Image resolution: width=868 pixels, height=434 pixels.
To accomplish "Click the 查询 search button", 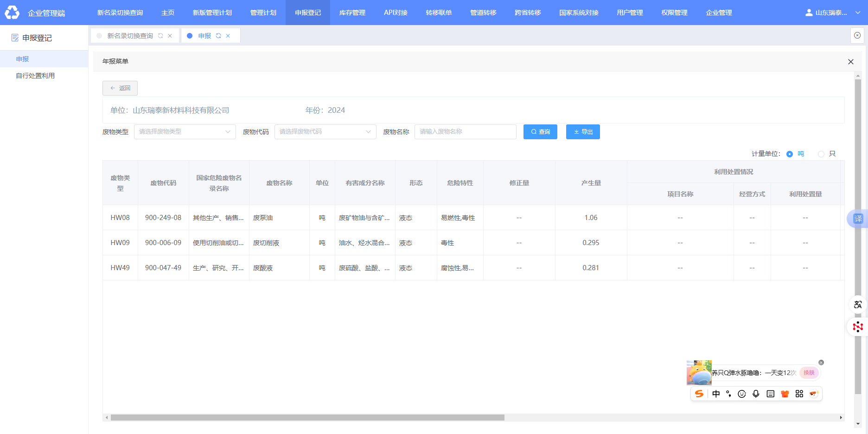I will tap(540, 132).
